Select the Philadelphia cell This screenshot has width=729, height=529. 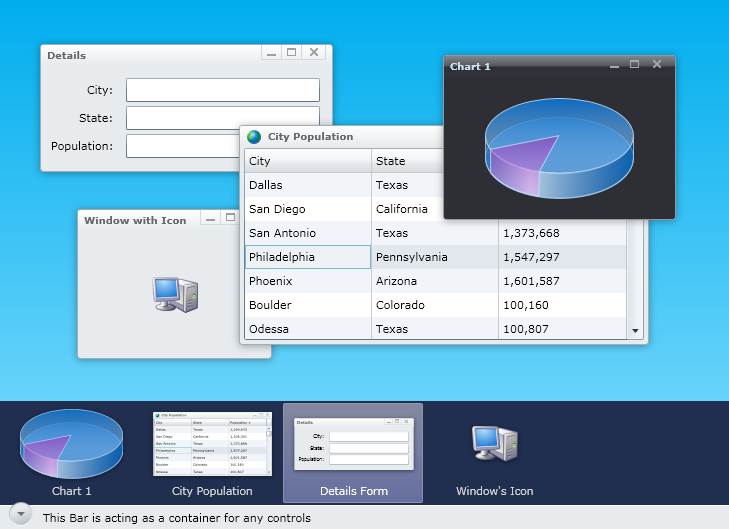point(308,257)
